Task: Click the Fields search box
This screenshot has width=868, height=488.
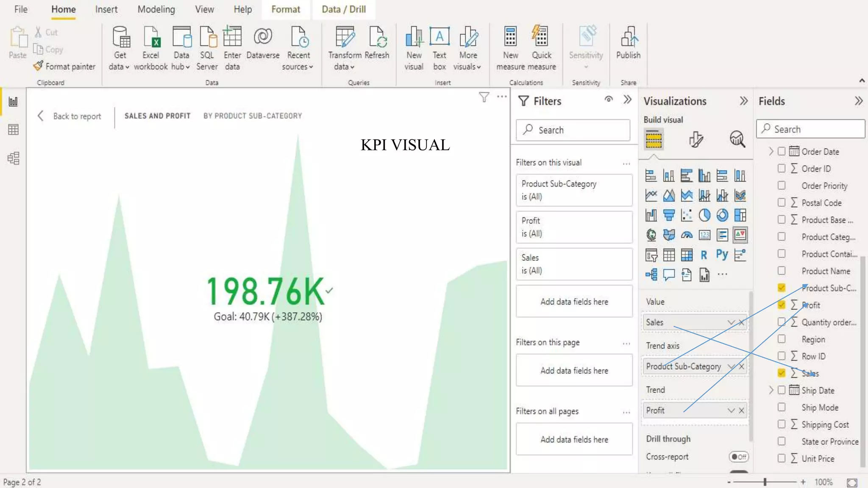Action: coord(811,129)
